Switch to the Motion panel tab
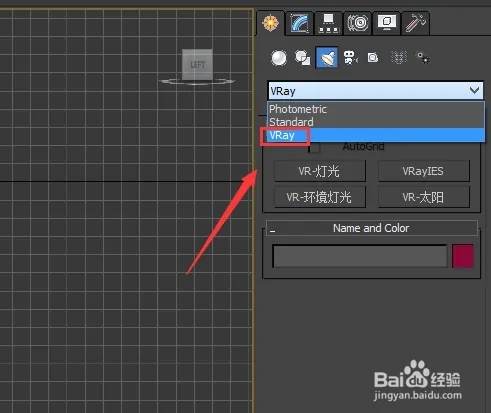This screenshot has width=491, height=413. point(357,23)
